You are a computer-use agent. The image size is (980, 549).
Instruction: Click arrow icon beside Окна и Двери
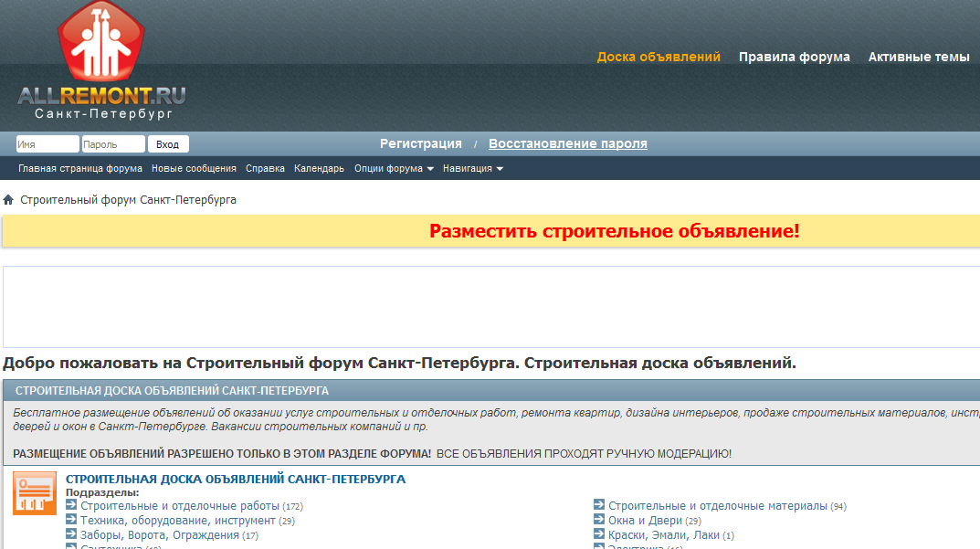click(599, 519)
